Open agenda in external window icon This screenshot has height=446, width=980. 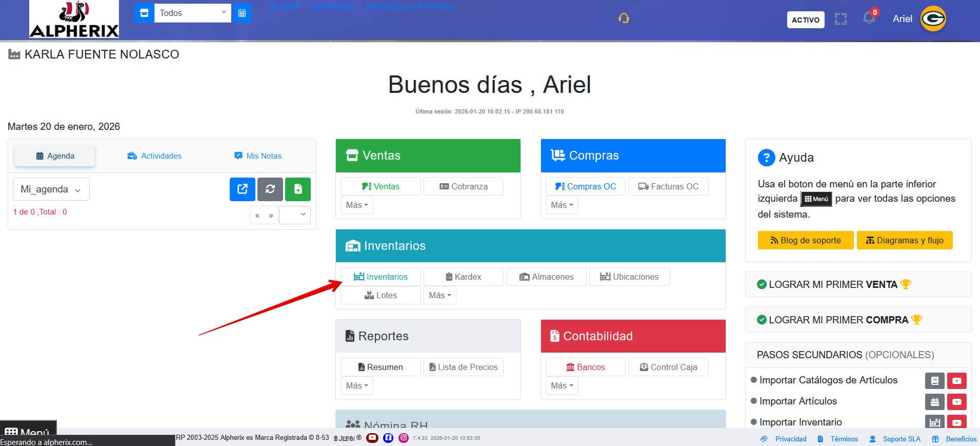243,189
